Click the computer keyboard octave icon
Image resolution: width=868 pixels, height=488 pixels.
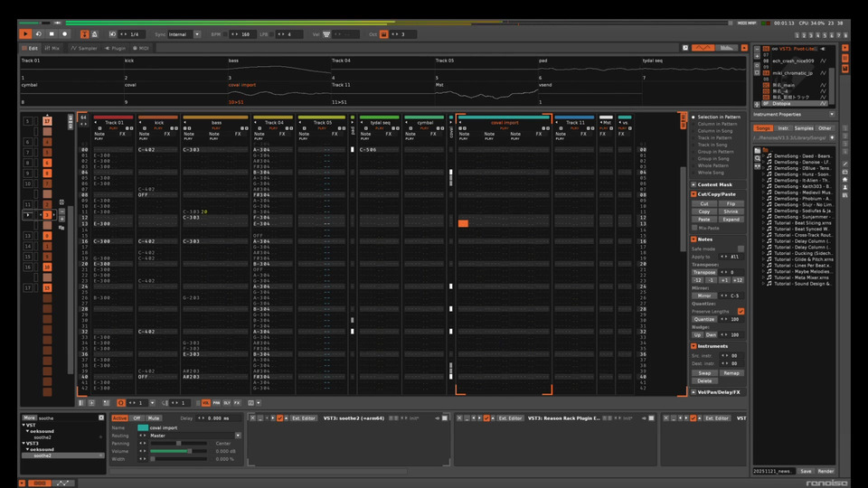(x=383, y=34)
